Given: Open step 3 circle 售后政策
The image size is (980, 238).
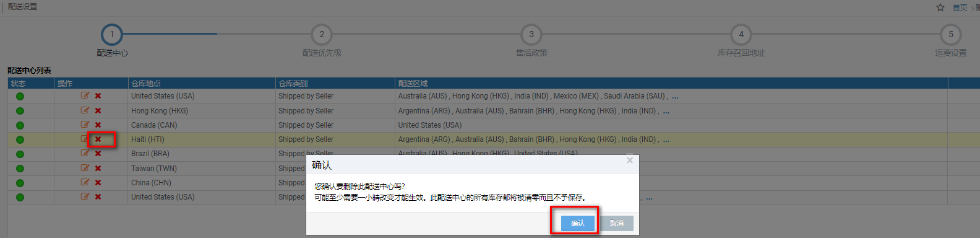Looking at the screenshot, I should click(531, 34).
